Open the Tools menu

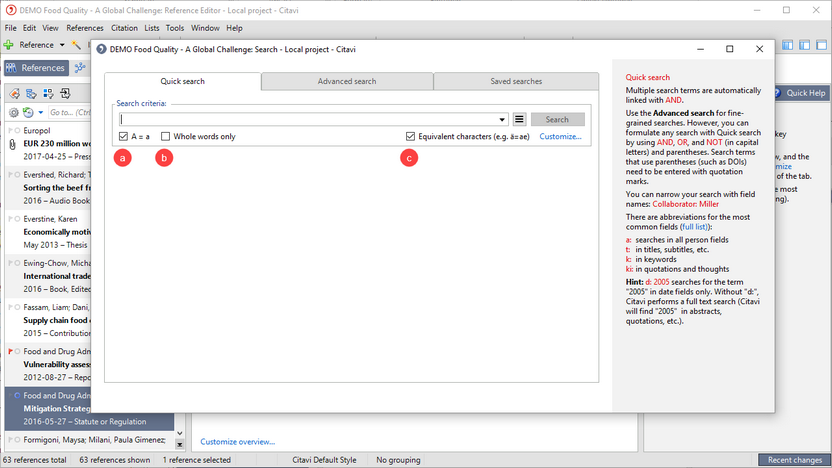click(x=175, y=28)
